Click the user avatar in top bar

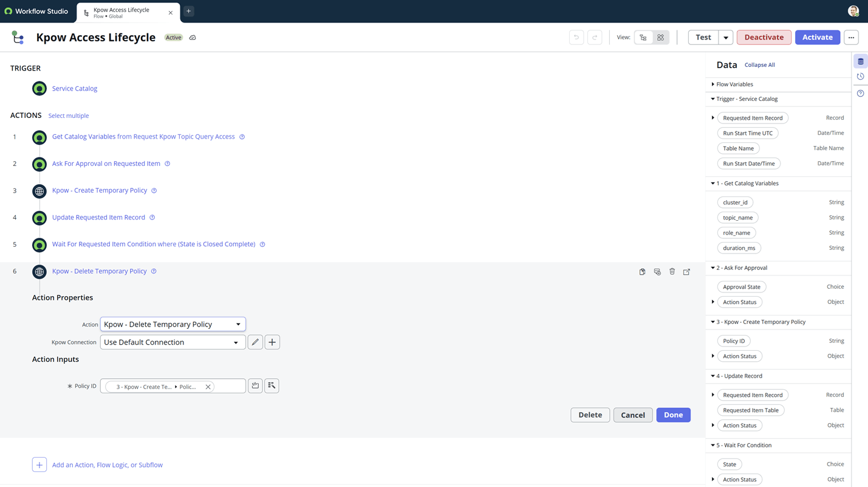click(853, 11)
